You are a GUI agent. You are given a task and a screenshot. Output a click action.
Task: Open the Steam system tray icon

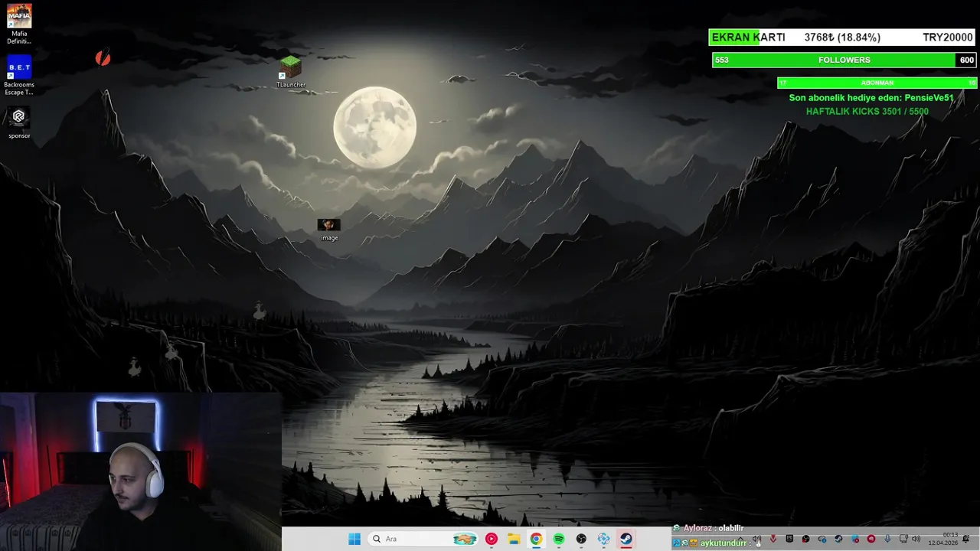coord(838,539)
